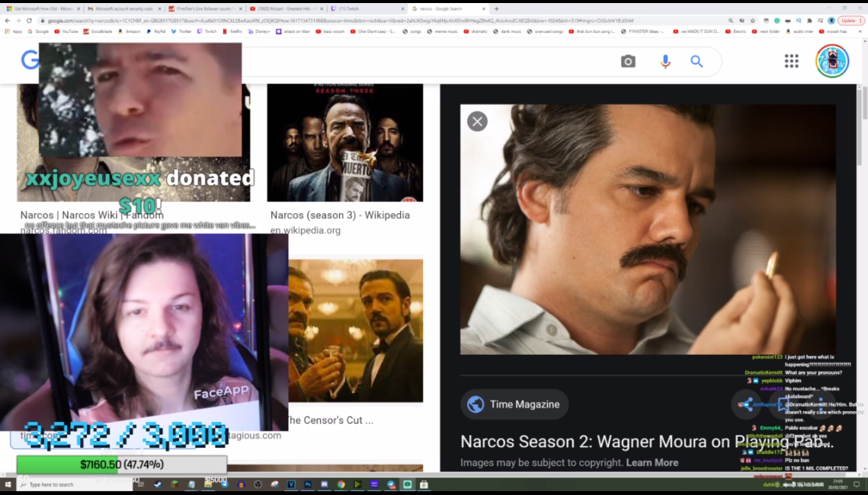Reload the Google search page
This screenshot has width=868, height=495.
click(x=29, y=21)
